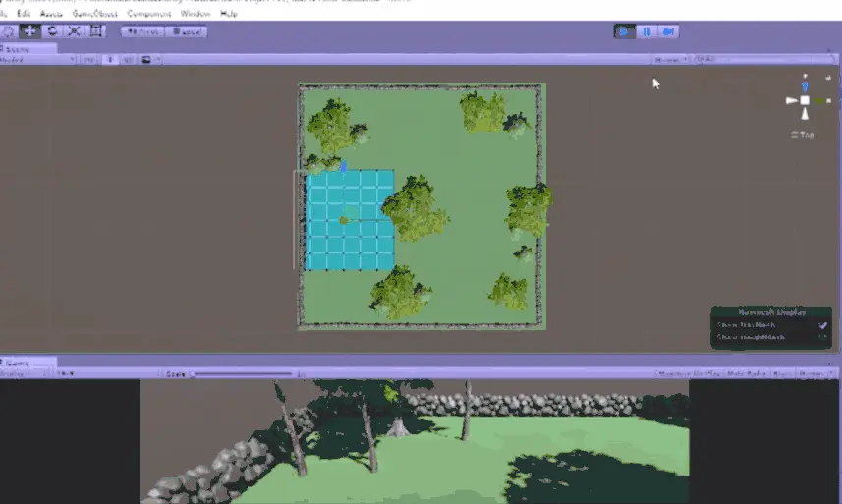Screen dimensions: 842x504
Task: Select the Scale tool in toolbar
Action: pyautogui.click(x=74, y=31)
